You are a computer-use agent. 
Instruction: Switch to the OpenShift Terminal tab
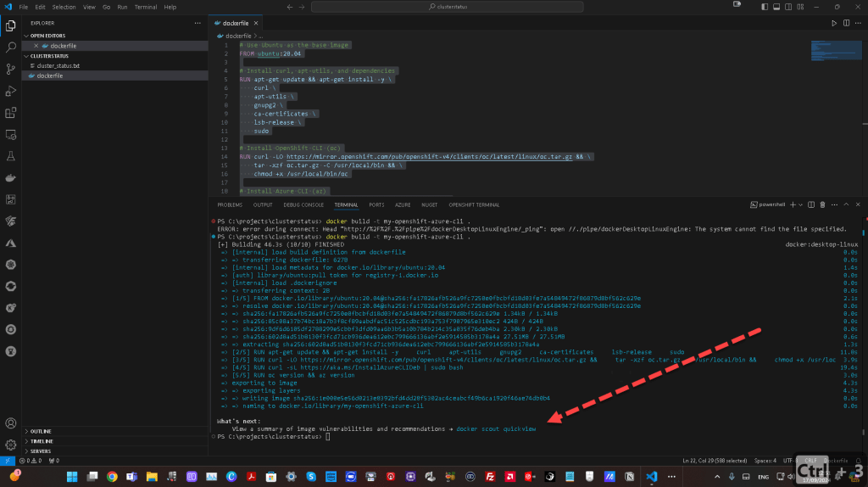click(x=474, y=205)
